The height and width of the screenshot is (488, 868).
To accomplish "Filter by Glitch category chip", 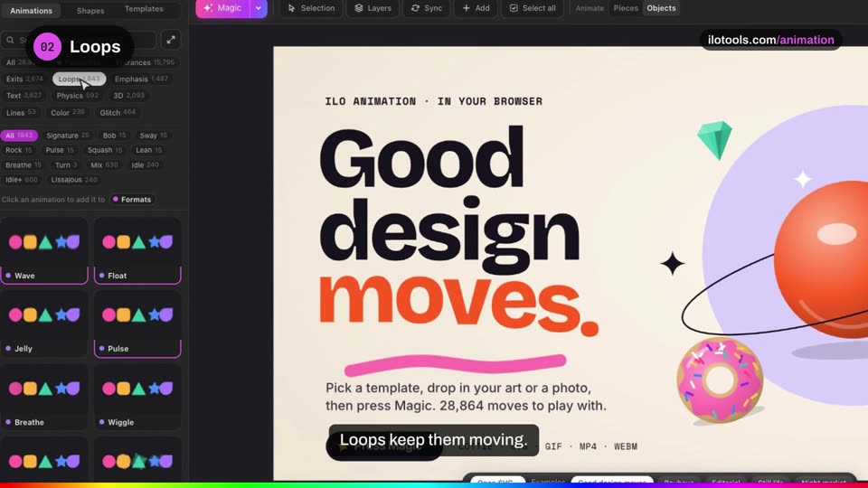I will point(118,112).
